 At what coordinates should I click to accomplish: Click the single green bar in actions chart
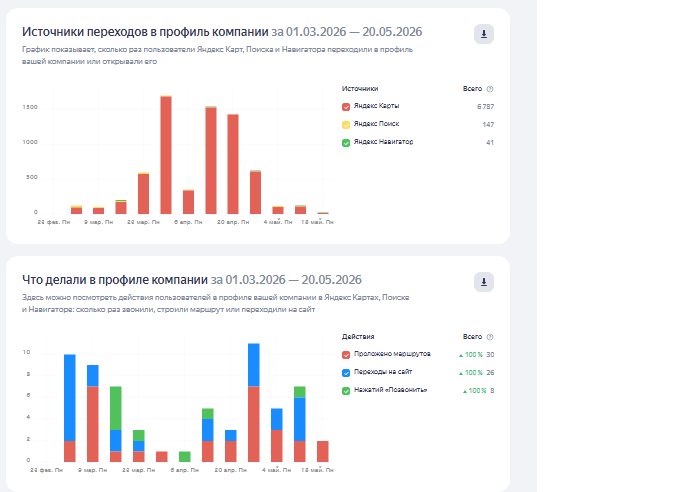point(185,456)
